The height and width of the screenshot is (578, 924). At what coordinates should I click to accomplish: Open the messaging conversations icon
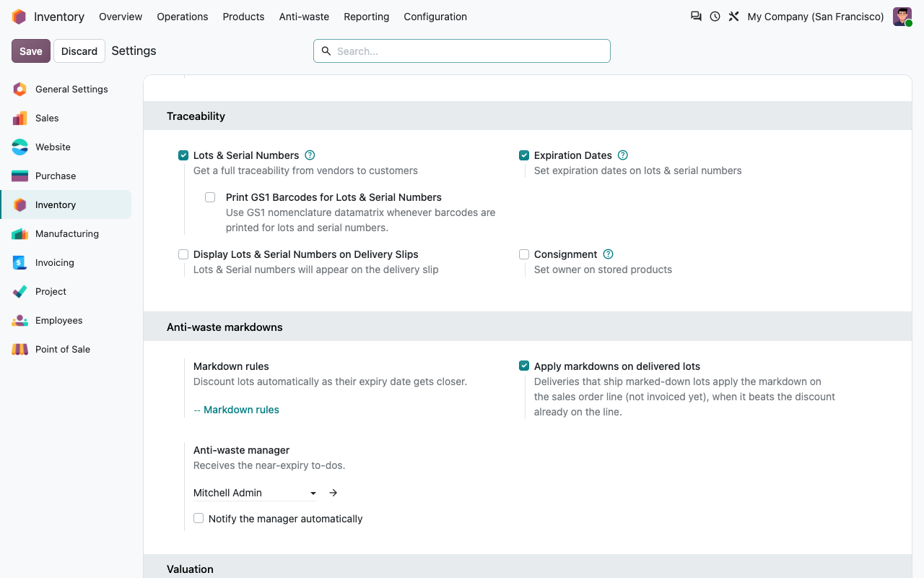(696, 16)
